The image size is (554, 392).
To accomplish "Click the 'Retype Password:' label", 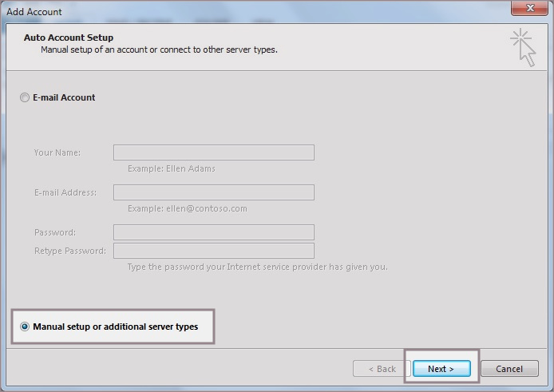I will 69,251.
